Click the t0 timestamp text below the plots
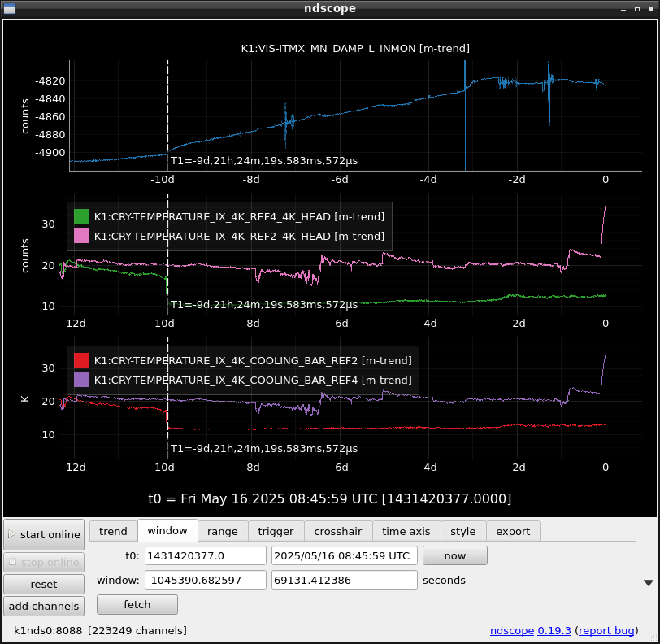This screenshot has width=660, height=644. [x=329, y=498]
